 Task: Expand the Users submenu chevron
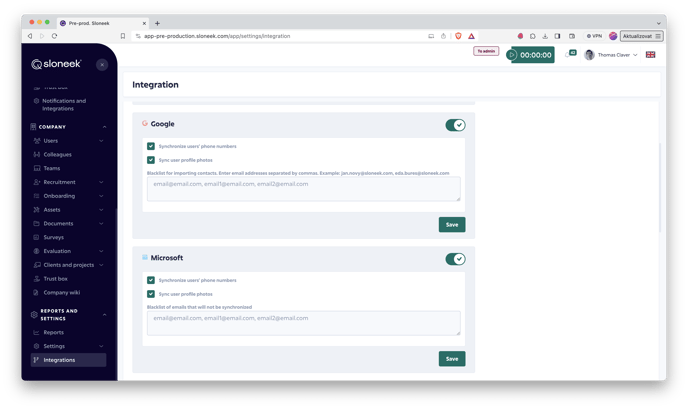(x=101, y=141)
